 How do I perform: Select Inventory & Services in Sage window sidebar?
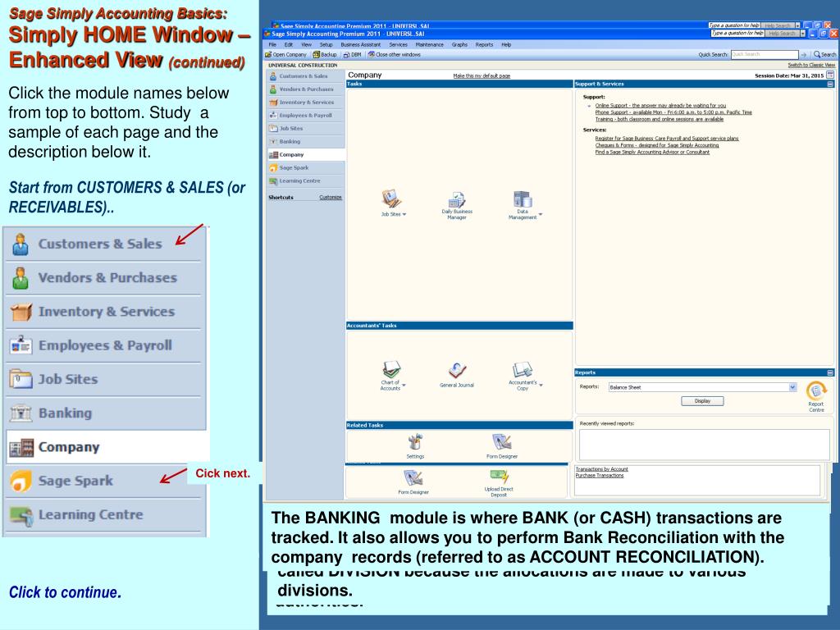pos(305,103)
